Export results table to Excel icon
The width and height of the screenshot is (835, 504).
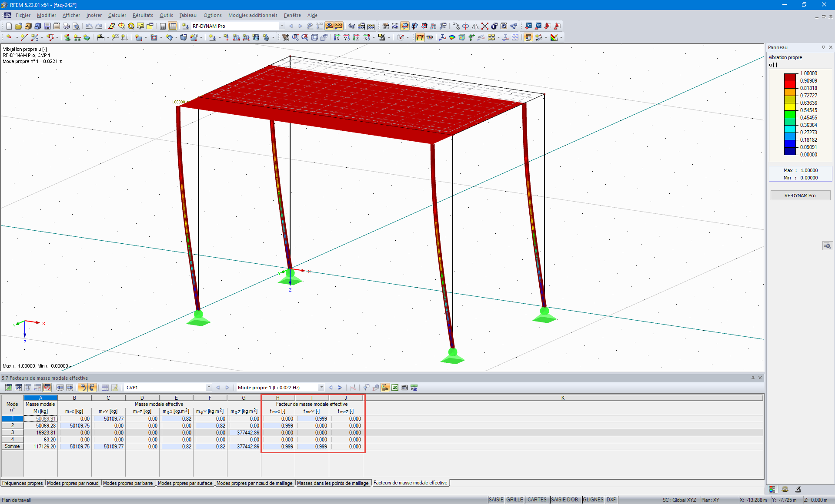(x=395, y=387)
